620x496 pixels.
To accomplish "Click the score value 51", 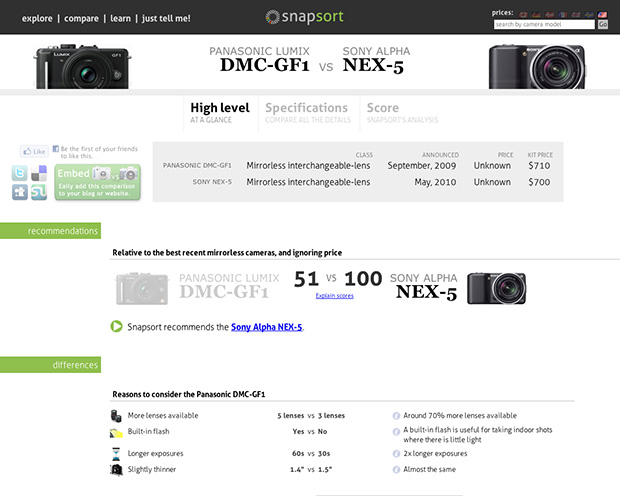I will point(306,279).
